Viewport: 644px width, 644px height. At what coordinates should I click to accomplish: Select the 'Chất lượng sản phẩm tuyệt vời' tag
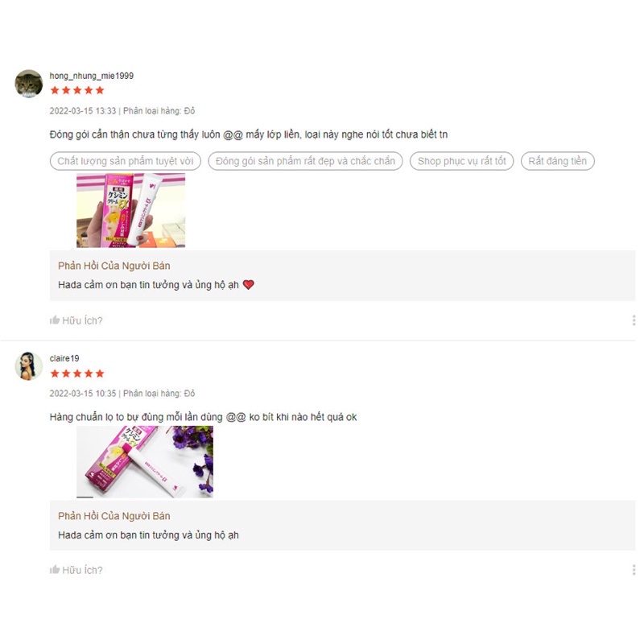coord(126,161)
